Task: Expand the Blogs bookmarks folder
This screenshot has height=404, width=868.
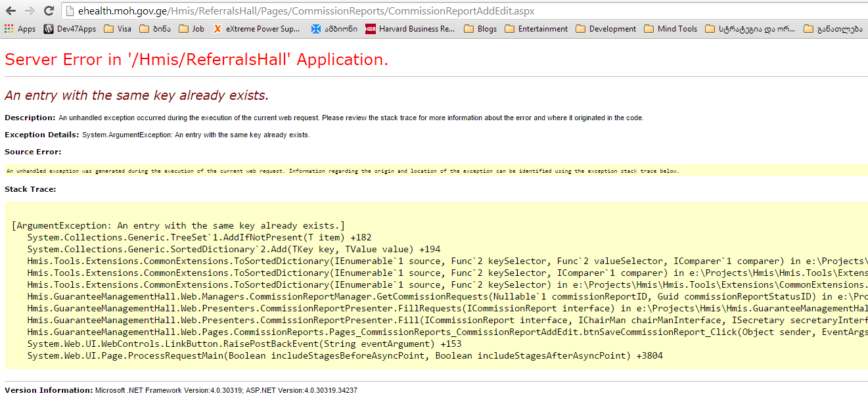Action: point(480,29)
